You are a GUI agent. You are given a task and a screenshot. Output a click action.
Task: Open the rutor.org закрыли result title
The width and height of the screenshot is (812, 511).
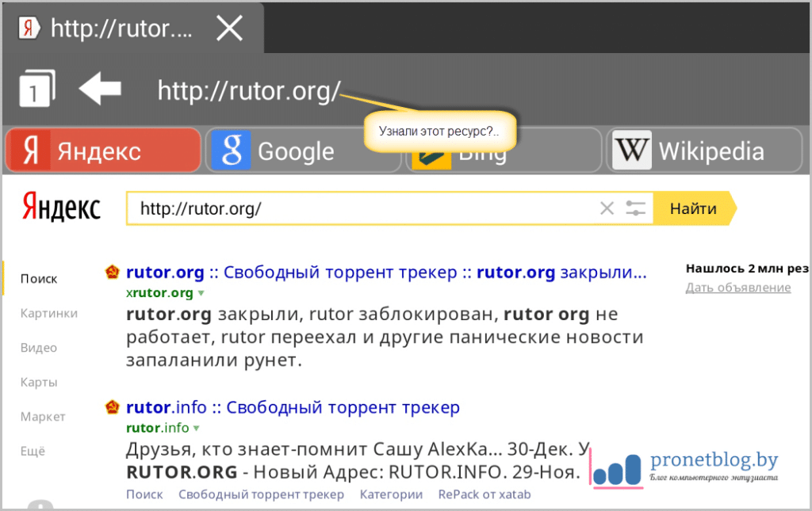386,272
